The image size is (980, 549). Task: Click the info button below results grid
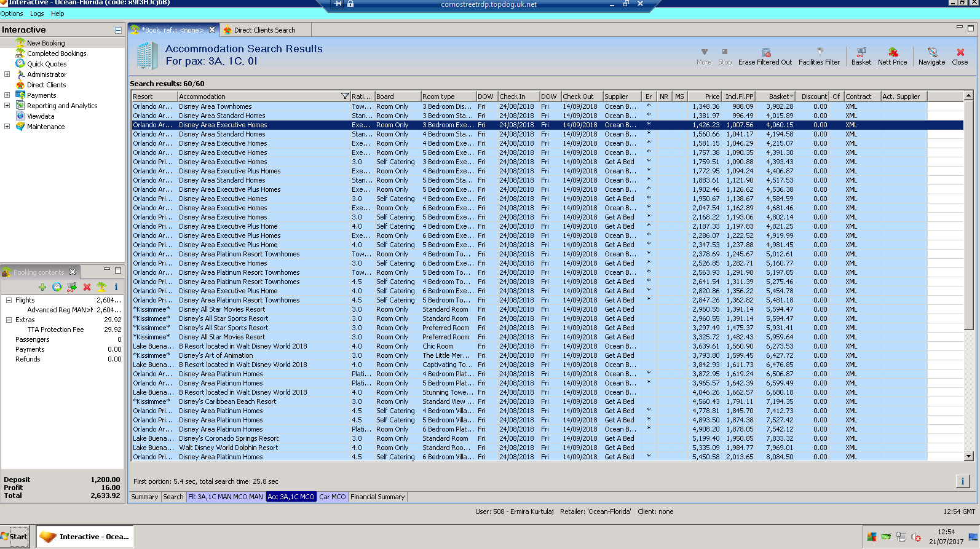[963, 481]
